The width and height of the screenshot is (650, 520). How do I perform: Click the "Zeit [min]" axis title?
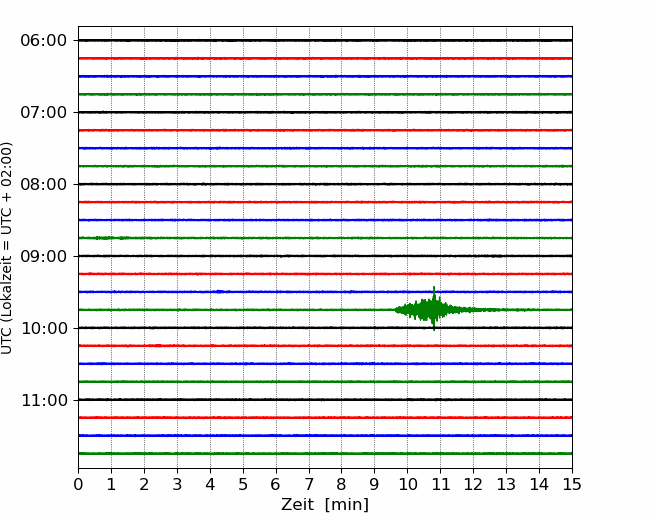(325, 505)
